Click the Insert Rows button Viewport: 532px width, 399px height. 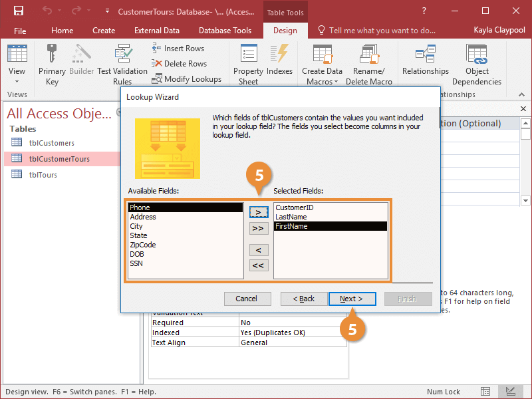pyautogui.click(x=179, y=49)
